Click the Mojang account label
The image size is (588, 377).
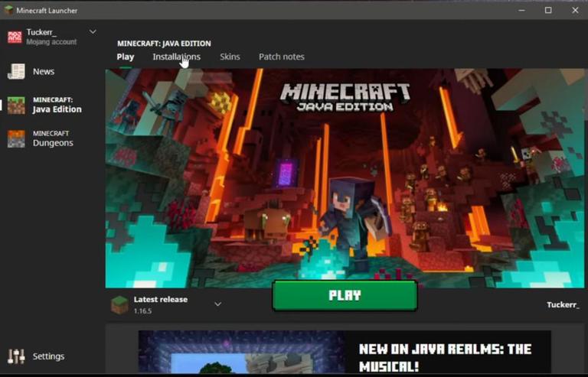click(x=51, y=42)
